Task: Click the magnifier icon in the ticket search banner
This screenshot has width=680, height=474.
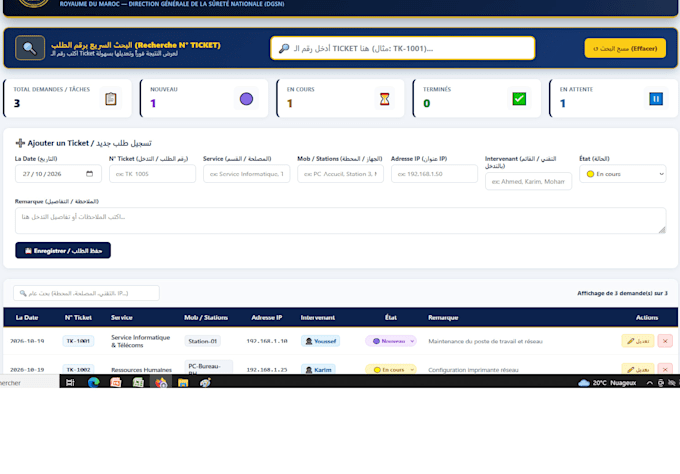Action: 30,48
